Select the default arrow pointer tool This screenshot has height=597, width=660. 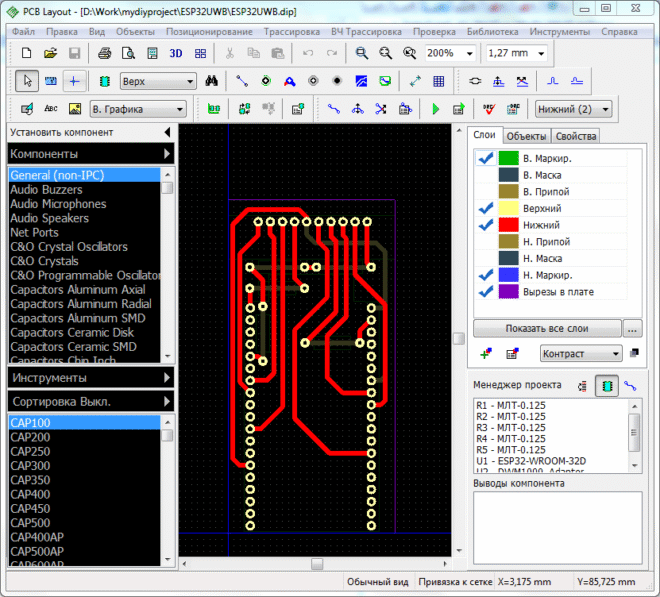pos(27,81)
